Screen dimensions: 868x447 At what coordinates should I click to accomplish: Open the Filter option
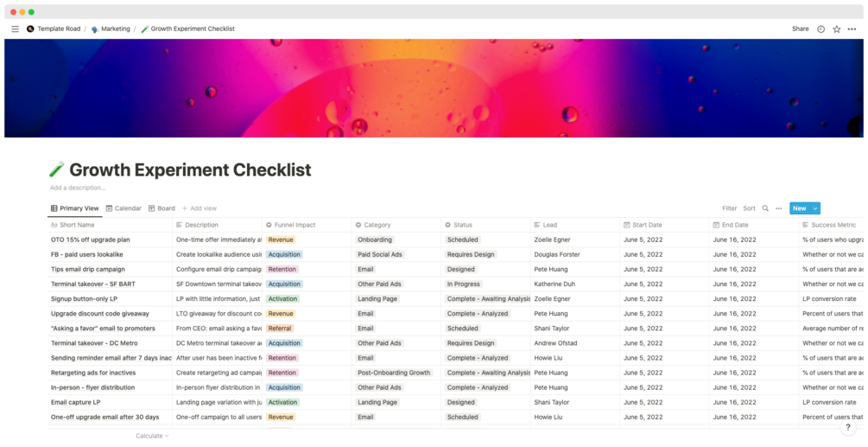point(730,208)
